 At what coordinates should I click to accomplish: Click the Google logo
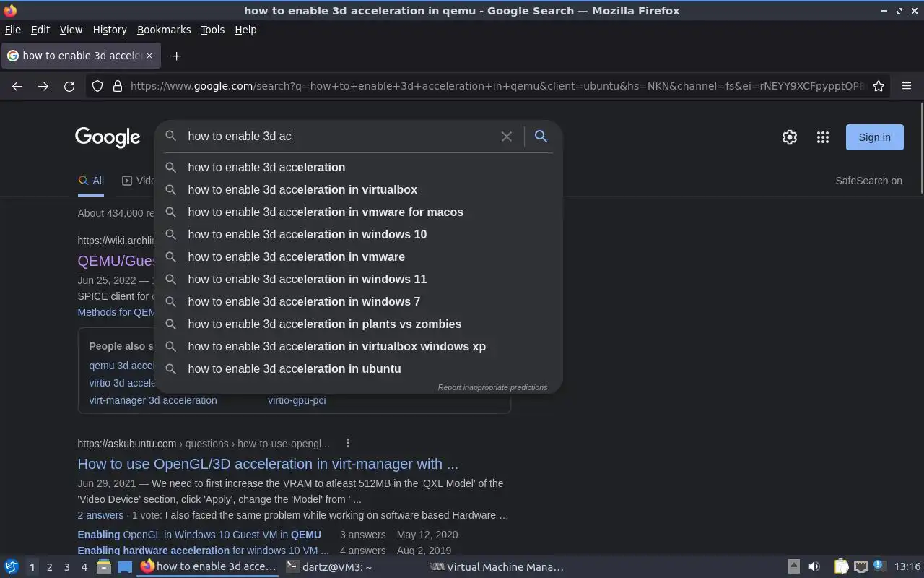point(108,137)
